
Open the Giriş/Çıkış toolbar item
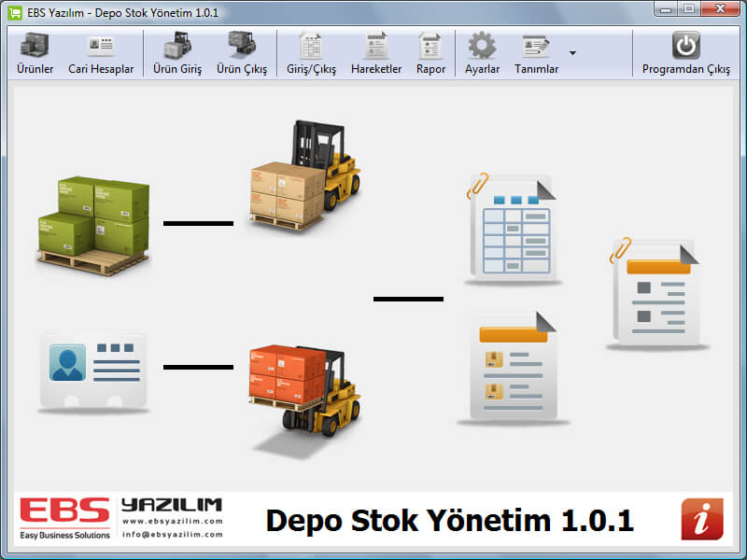(x=311, y=54)
